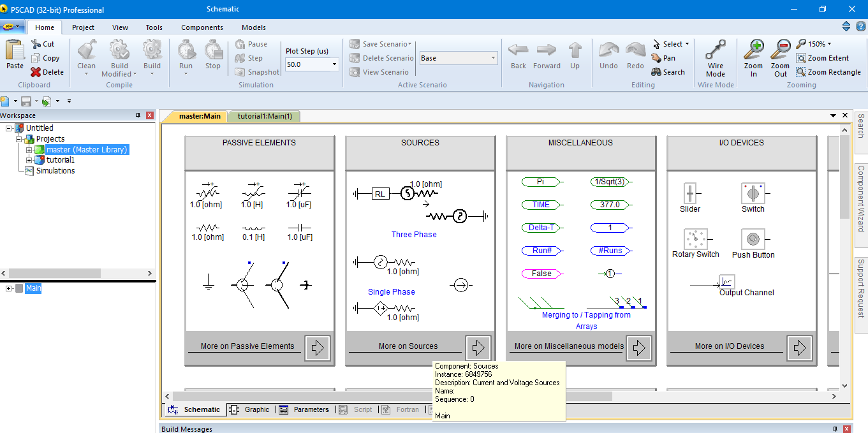
Task: Open the Components ribbon tab
Action: tap(202, 27)
